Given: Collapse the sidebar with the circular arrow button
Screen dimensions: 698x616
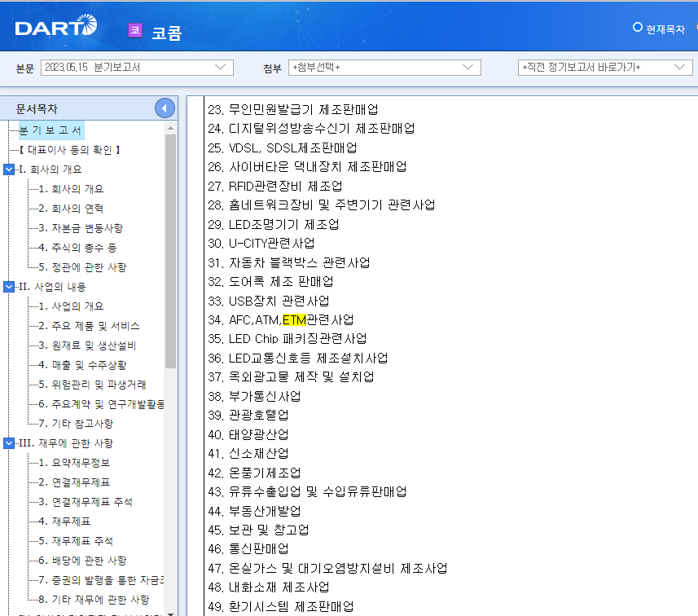Looking at the screenshot, I should point(164,108).
